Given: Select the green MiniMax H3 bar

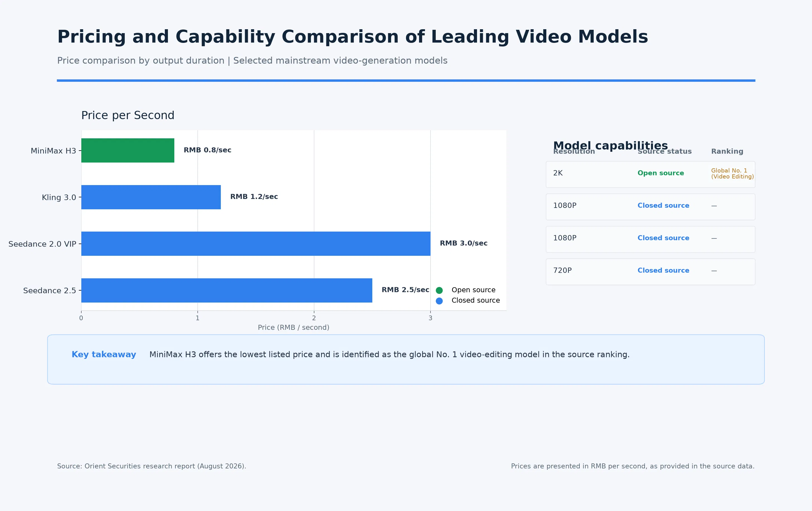Looking at the screenshot, I should 128,150.
